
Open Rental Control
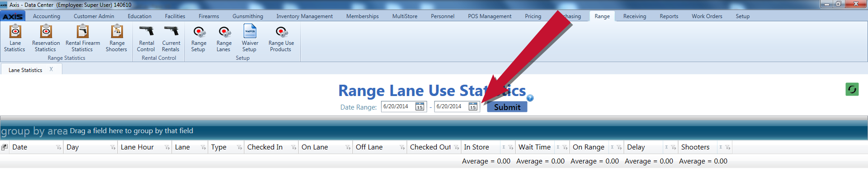146,38
